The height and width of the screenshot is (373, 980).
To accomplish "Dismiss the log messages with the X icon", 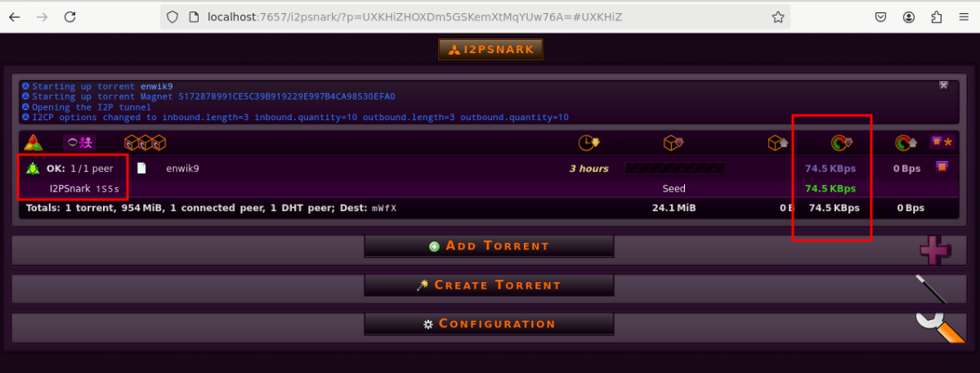I will pyautogui.click(x=944, y=85).
